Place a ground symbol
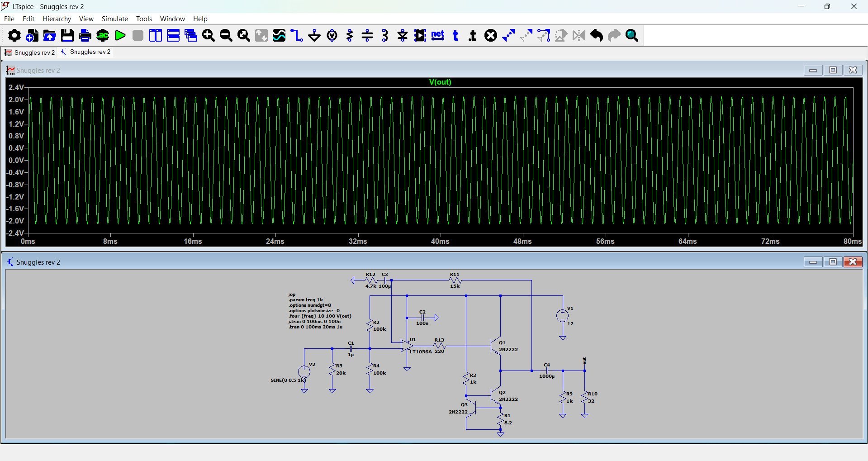This screenshot has width=868, height=461. tap(314, 35)
